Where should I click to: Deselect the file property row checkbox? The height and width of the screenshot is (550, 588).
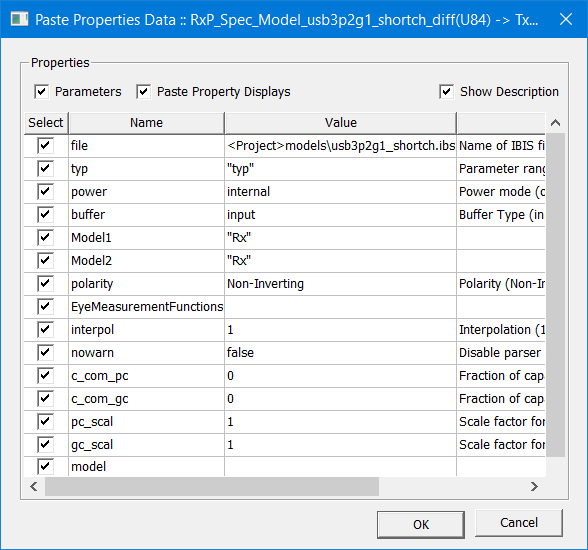tap(45, 145)
